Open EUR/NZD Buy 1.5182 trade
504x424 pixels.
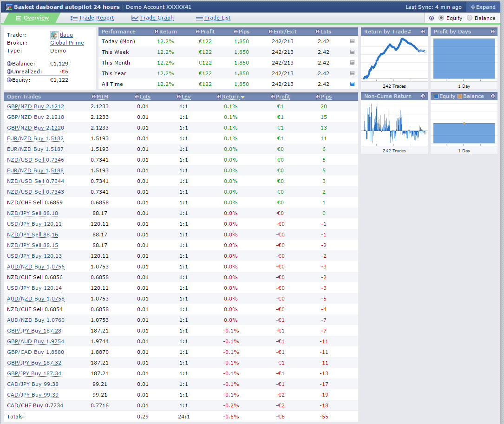[x=35, y=138]
